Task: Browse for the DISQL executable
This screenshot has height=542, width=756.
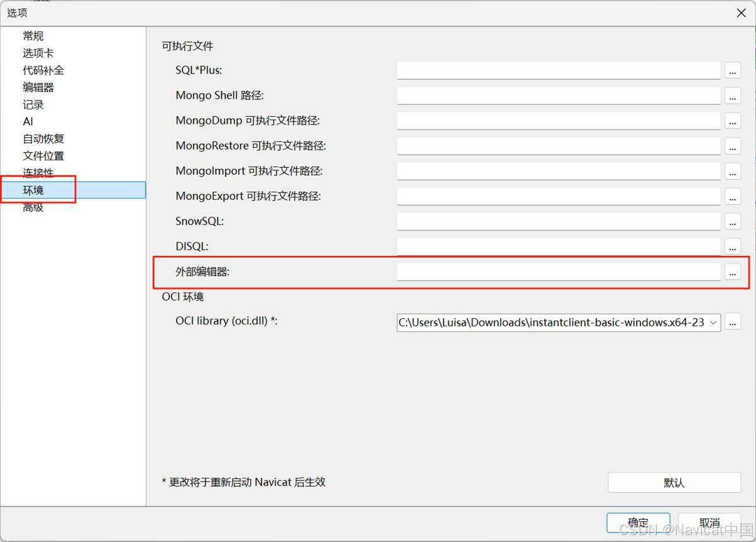Action: pos(733,246)
